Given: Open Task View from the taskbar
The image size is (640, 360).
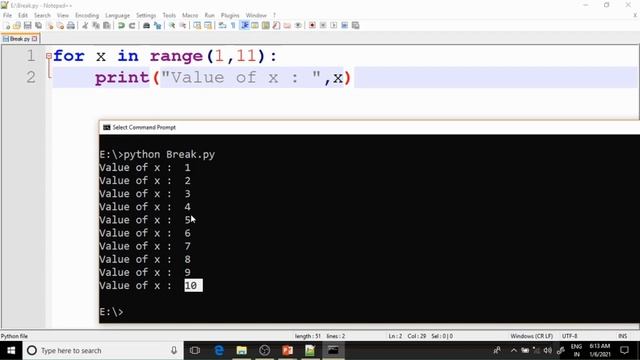Looking at the screenshot, I should [195, 350].
